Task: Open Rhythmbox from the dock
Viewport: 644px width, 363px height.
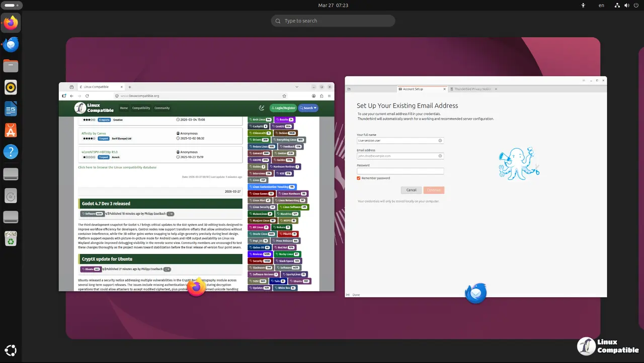Action: pyautogui.click(x=11, y=87)
